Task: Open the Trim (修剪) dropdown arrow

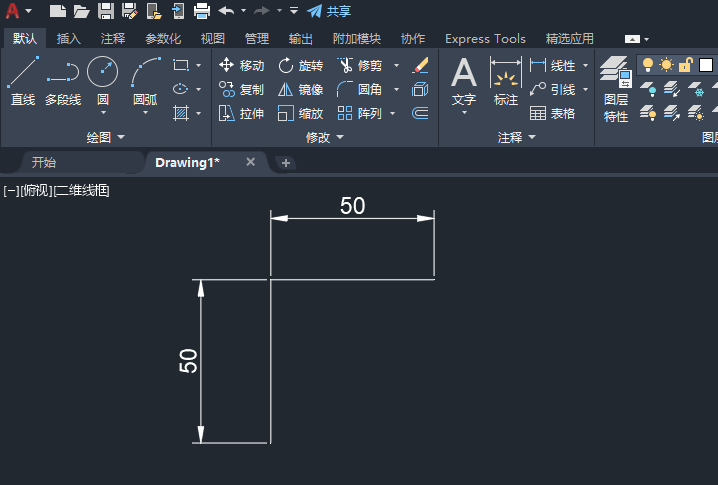Action: tap(397, 65)
